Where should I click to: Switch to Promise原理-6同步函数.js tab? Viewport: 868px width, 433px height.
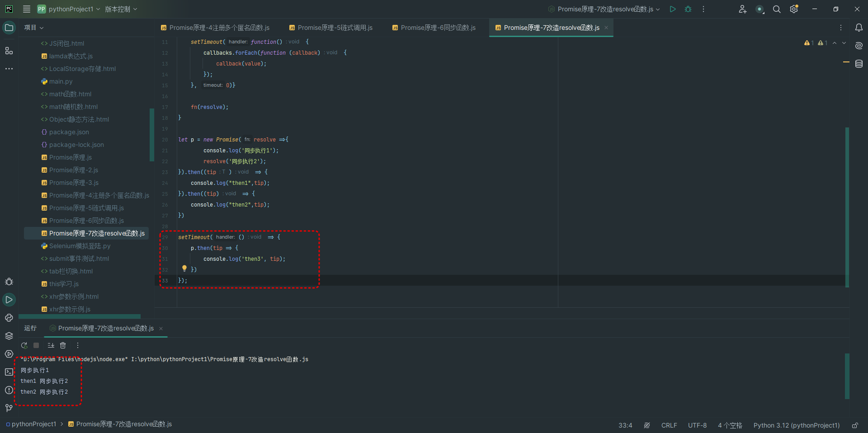434,28
